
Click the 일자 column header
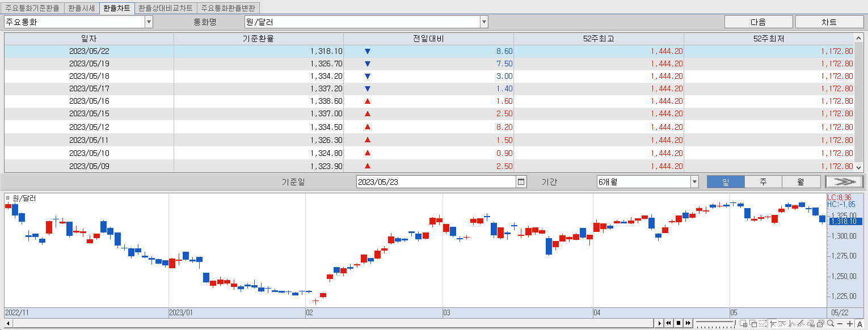click(x=89, y=39)
